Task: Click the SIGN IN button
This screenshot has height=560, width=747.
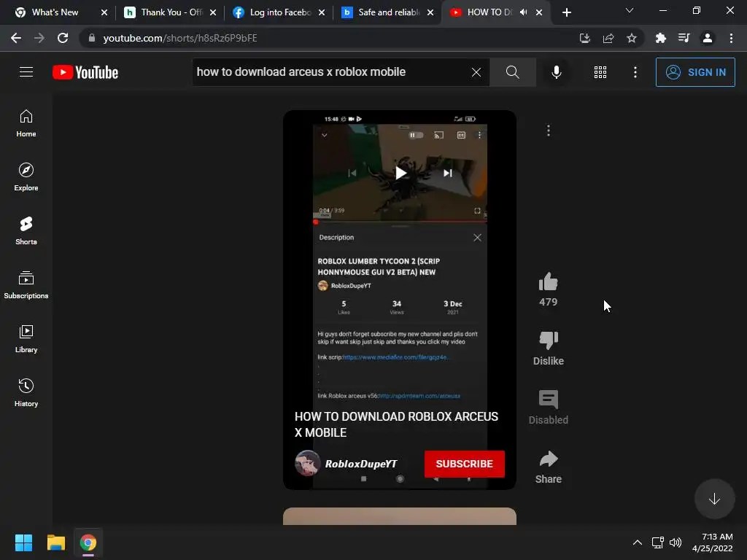Action: click(x=695, y=72)
